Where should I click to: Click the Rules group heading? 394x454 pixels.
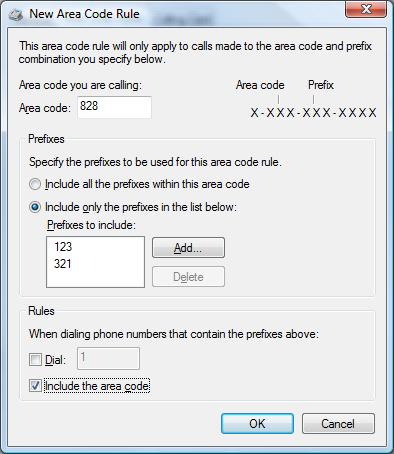tap(41, 311)
